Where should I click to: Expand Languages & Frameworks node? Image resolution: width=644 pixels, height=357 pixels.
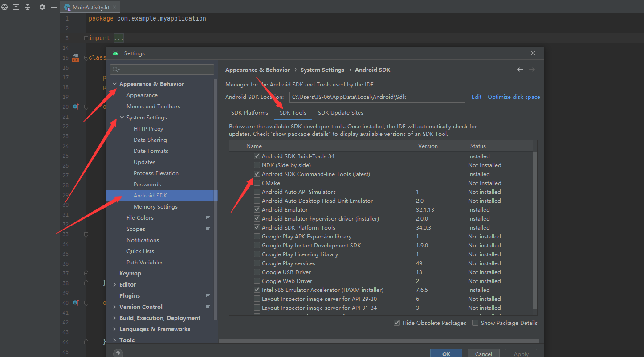coord(115,329)
